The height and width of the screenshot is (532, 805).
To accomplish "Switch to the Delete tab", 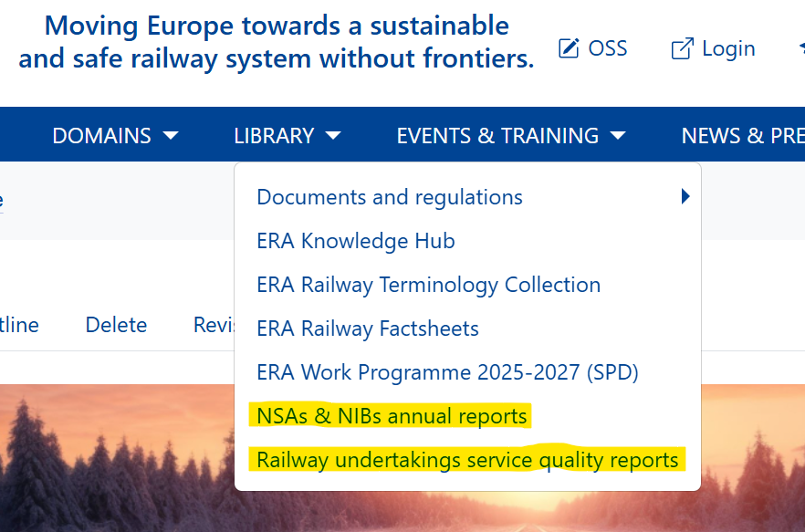I will [x=116, y=325].
